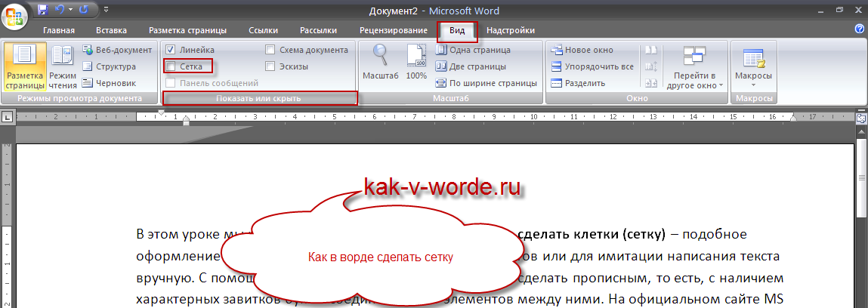Toggle the Эскизы checkbox

pos(270,66)
